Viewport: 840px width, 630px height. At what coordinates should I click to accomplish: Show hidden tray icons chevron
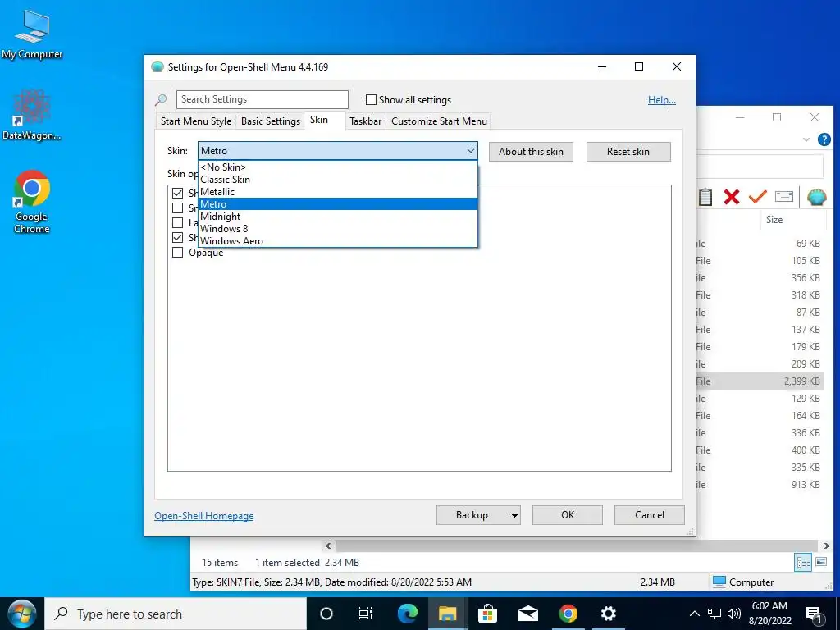pos(694,614)
